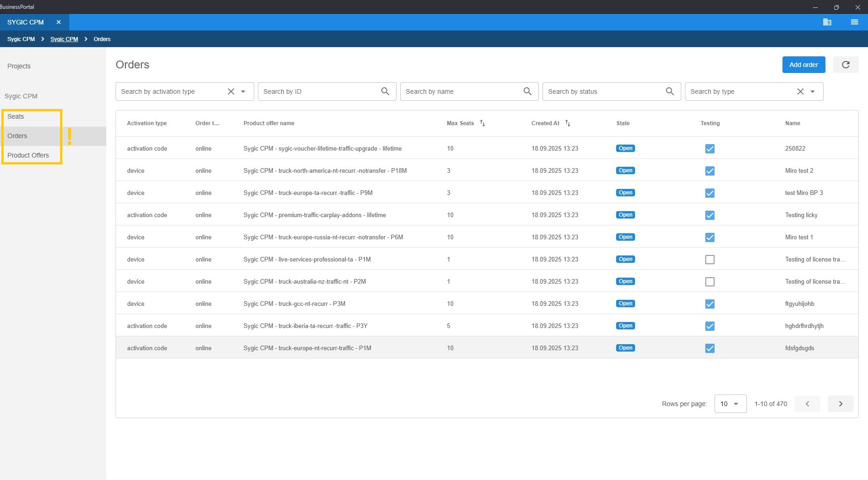Toggle Testing checkbox for fdsfgdsgds order

[710, 348]
